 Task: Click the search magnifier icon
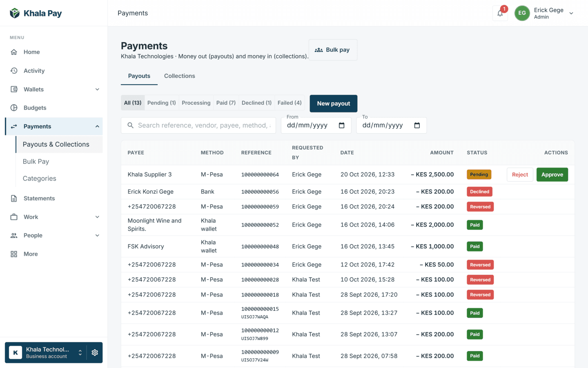[130, 125]
